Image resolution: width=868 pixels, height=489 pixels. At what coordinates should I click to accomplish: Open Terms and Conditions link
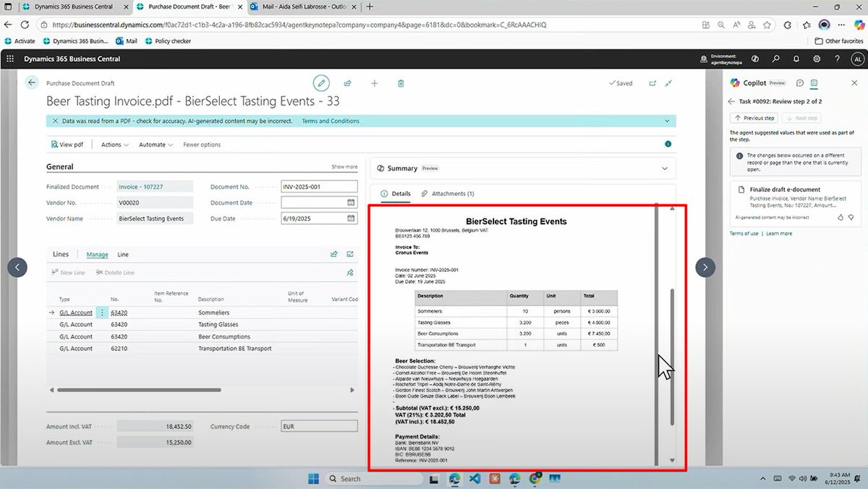tap(331, 121)
